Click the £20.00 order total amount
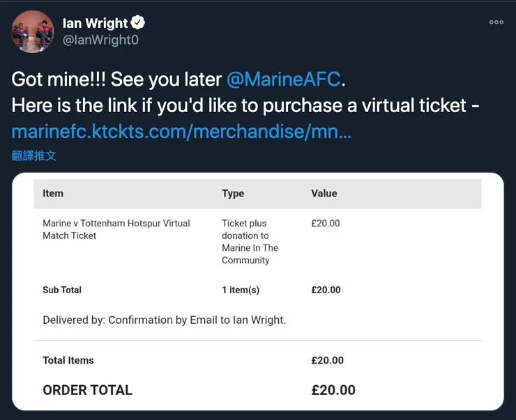516x420 pixels. pos(333,390)
